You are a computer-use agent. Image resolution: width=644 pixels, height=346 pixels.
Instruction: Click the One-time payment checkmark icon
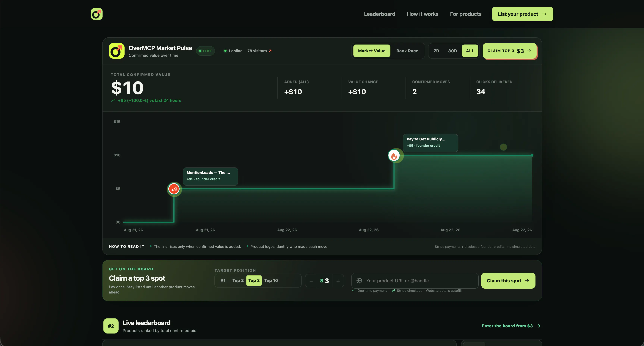(354, 291)
